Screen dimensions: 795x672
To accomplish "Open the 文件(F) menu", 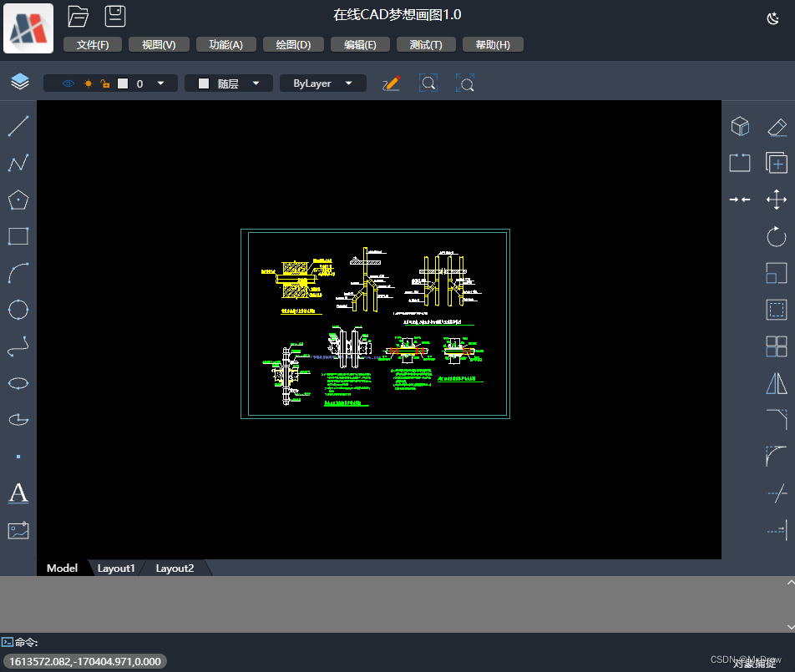I will pyautogui.click(x=92, y=44).
